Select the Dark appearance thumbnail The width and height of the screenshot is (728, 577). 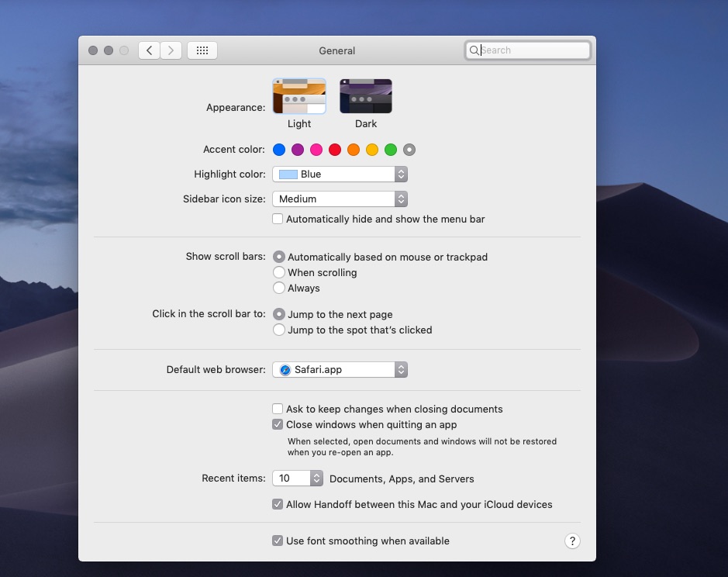[366, 96]
